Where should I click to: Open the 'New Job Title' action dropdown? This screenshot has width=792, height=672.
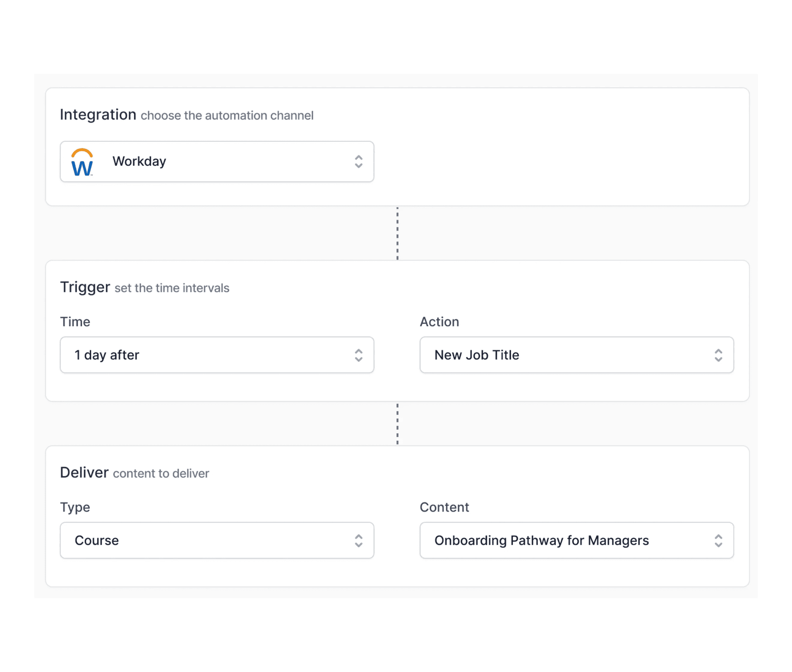coord(576,355)
